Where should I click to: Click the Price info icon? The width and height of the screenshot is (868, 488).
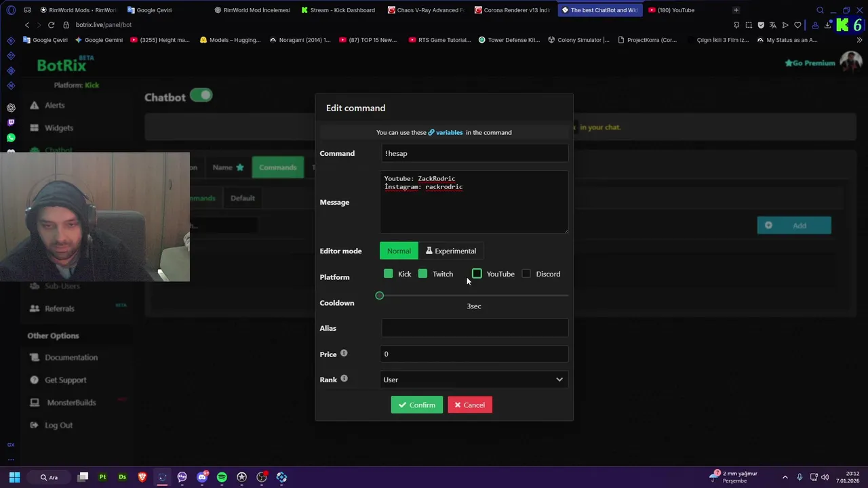344,353
